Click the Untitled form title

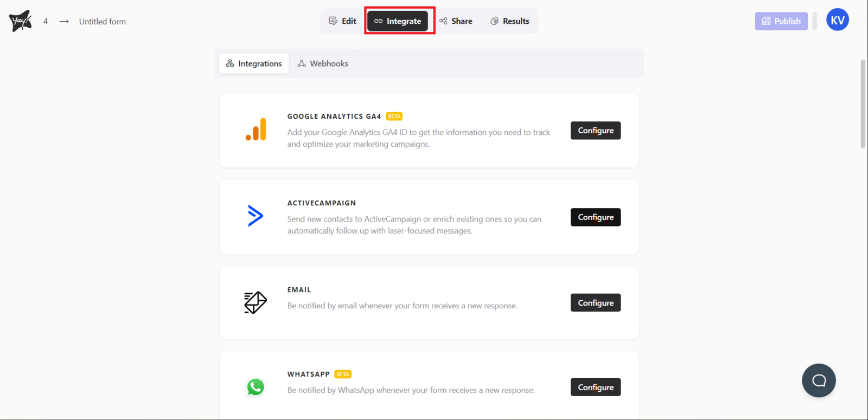tap(103, 22)
